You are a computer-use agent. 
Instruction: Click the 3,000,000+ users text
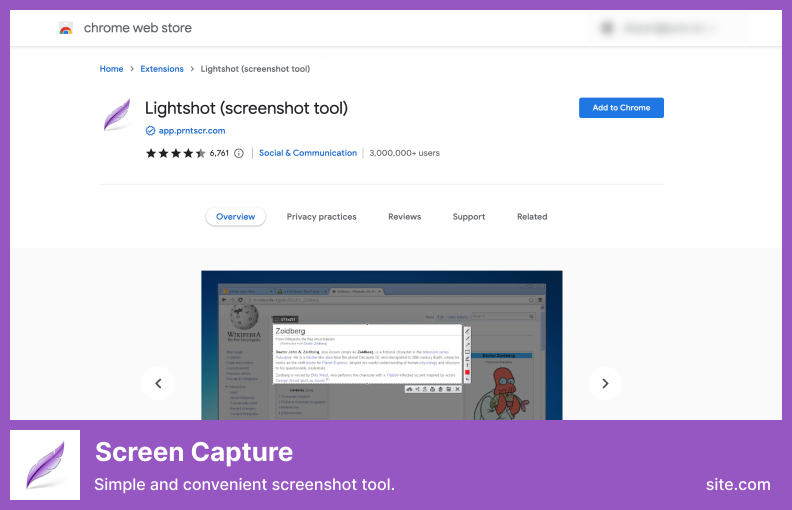[404, 153]
